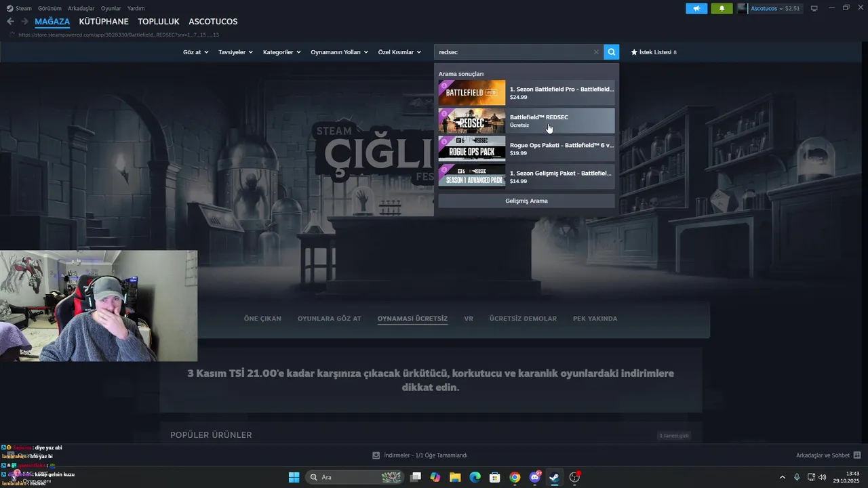This screenshot has width=868, height=488.
Task: Click the 3 tanesi gizli label
Action: (x=674, y=435)
